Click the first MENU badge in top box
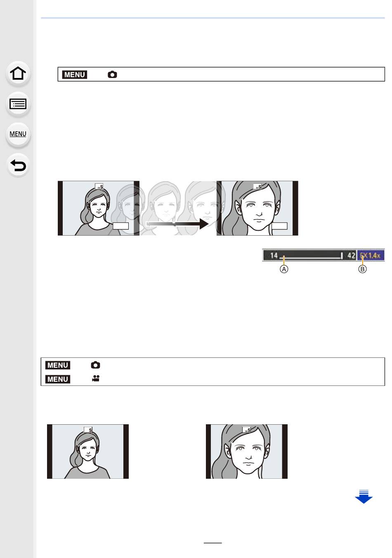392x558 pixels. pyautogui.click(x=75, y=75)
